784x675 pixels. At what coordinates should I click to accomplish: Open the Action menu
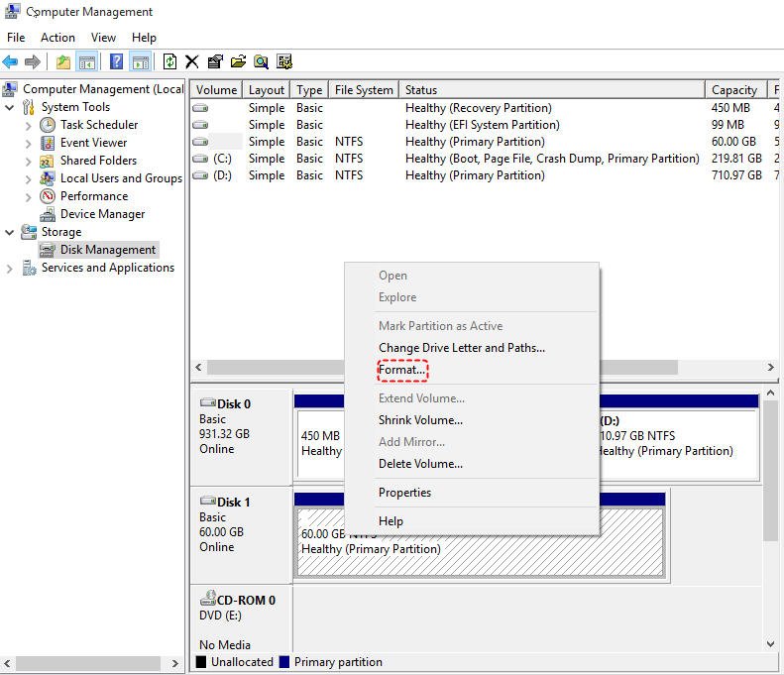tap(57, 38)
